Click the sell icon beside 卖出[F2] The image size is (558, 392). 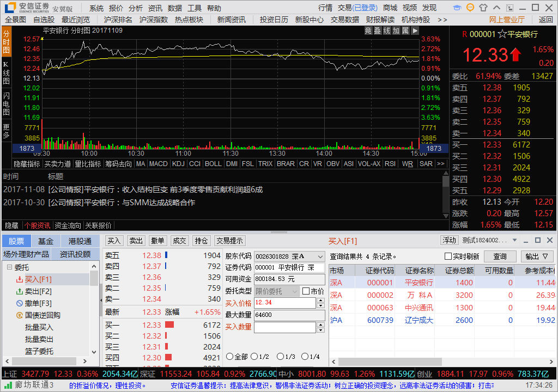coord(20,292)
